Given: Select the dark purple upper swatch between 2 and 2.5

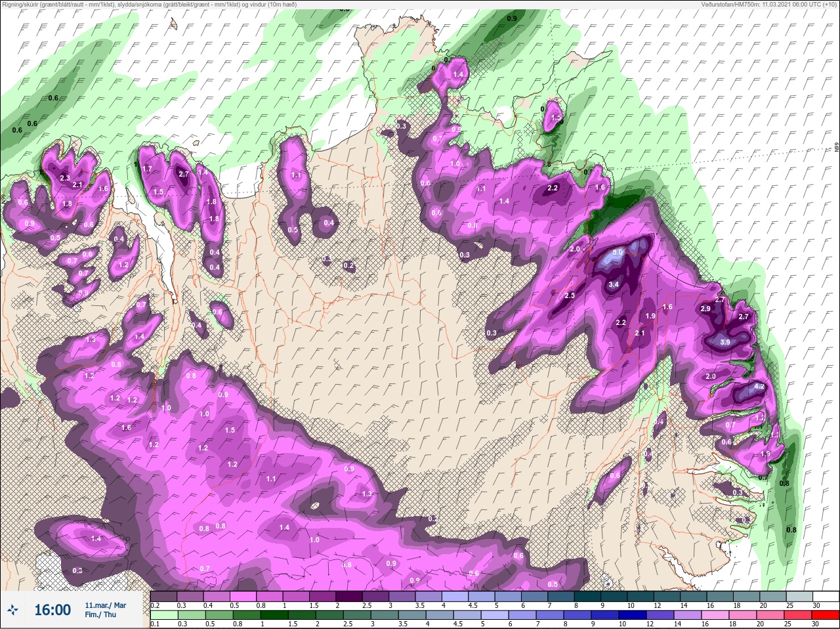Looking at the screenshot, I should 349,596.
